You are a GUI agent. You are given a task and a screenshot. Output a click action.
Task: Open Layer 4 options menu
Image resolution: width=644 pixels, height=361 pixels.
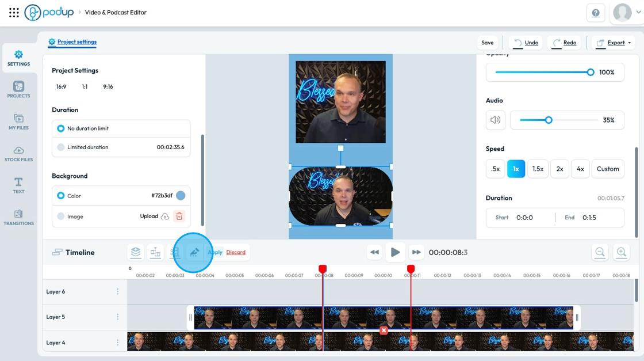tap(117, 343)
